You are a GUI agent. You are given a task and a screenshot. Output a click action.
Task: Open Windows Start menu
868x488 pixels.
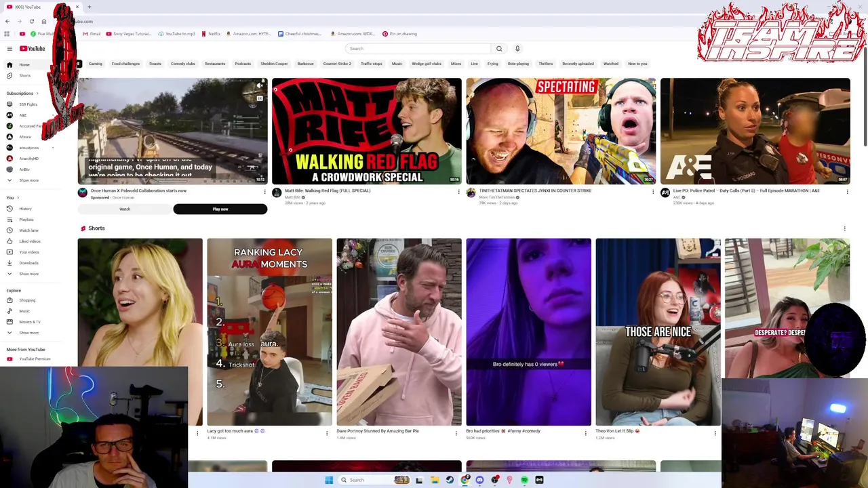(329, 480)
